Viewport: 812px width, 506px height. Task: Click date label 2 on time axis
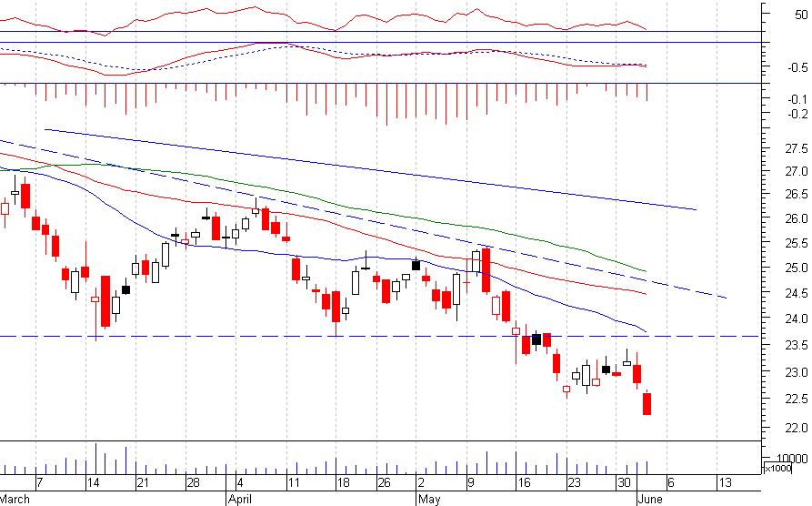tap(420, 483)
